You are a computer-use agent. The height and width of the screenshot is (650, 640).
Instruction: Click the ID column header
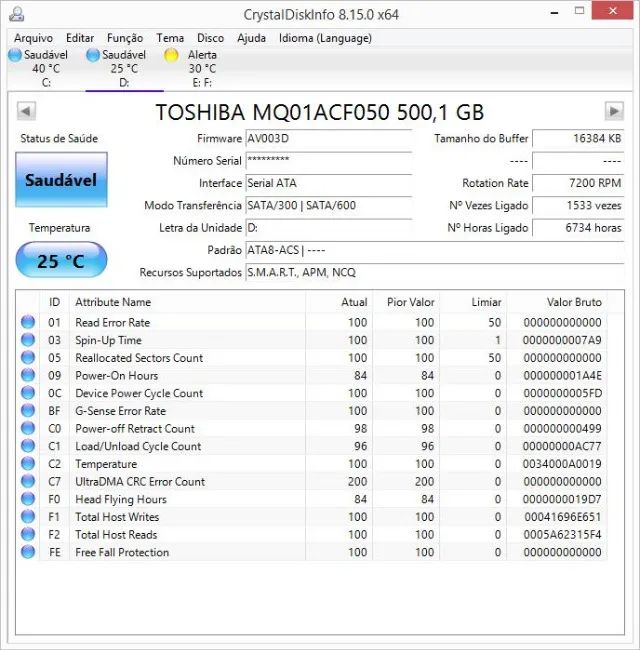click(54, 302)
